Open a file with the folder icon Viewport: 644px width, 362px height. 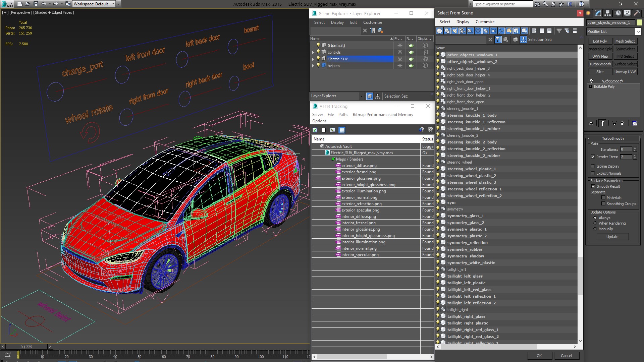(x=28, y=4)
